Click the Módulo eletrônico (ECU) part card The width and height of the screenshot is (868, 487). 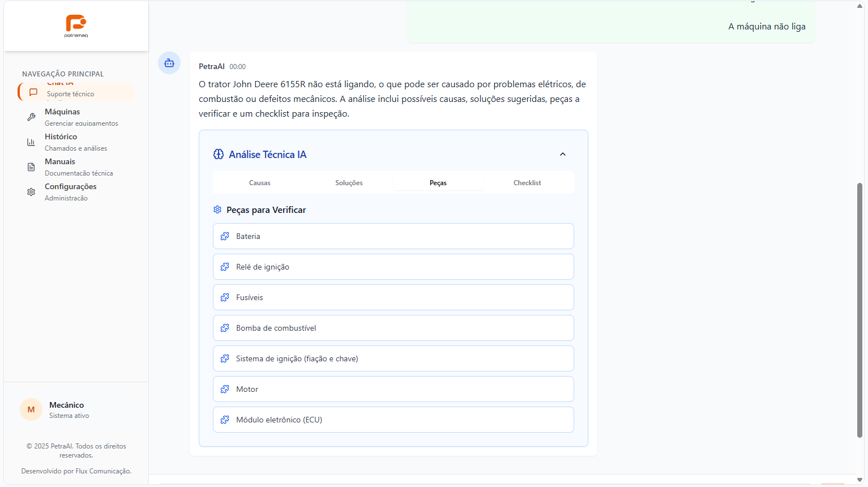click(394, 420)
